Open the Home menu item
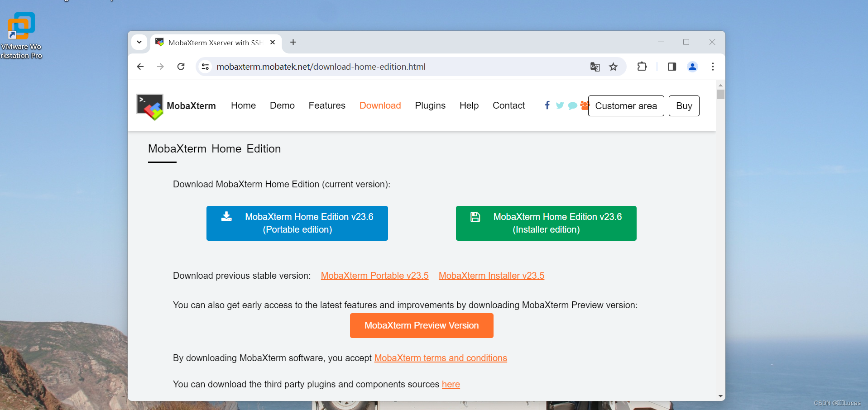868x410 pixels. point(243,105)
